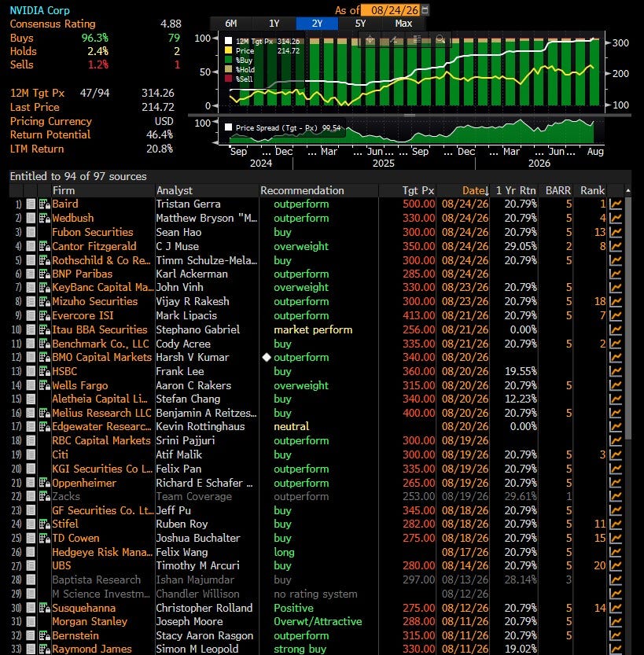Screen dimensions: 644x655
Task: Open the calendar picker beside As of date
Action: (x=425, y=10)
